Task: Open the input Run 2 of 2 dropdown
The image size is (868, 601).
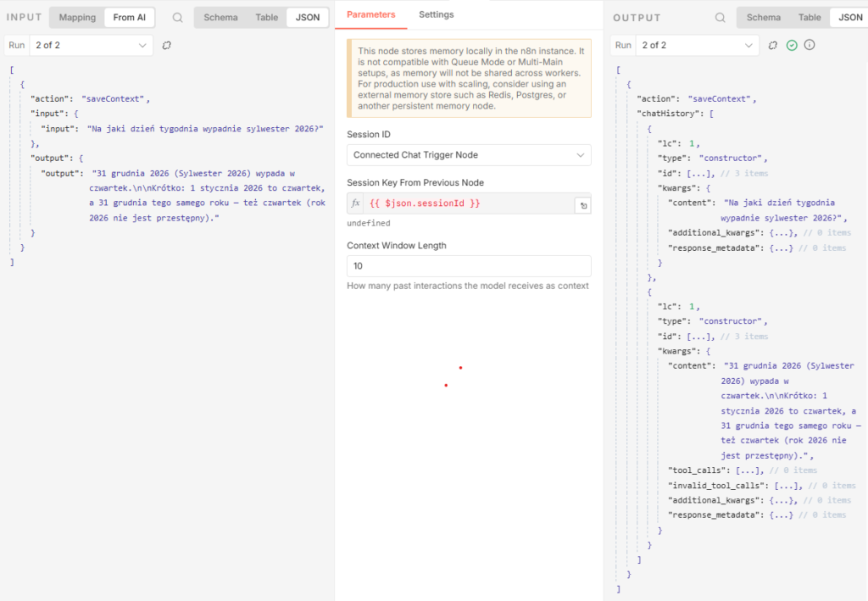Action: (92, 45)
